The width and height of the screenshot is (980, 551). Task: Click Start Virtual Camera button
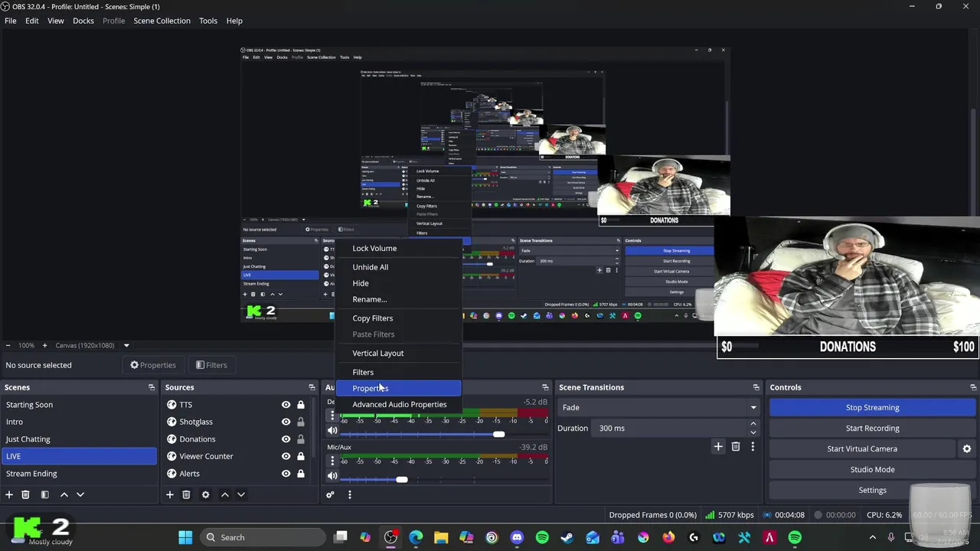[861, 448]
